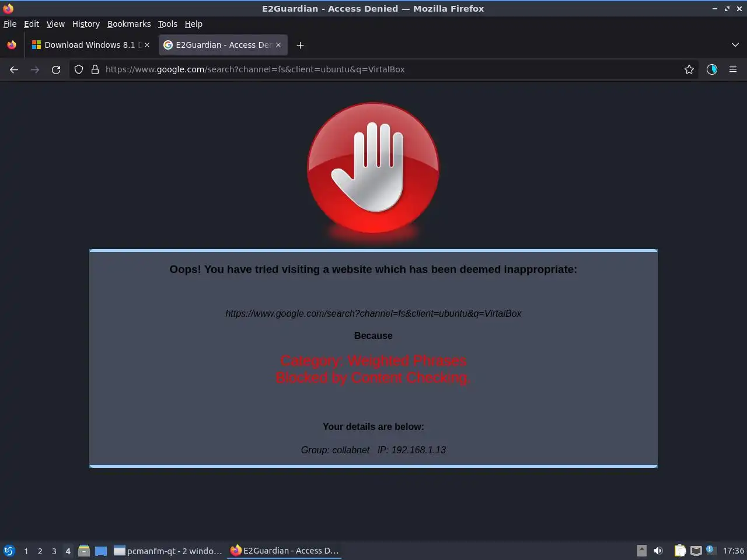
Task: Open tracking protection shield icon
Action: pyautogui.click(x=79, y=69)
